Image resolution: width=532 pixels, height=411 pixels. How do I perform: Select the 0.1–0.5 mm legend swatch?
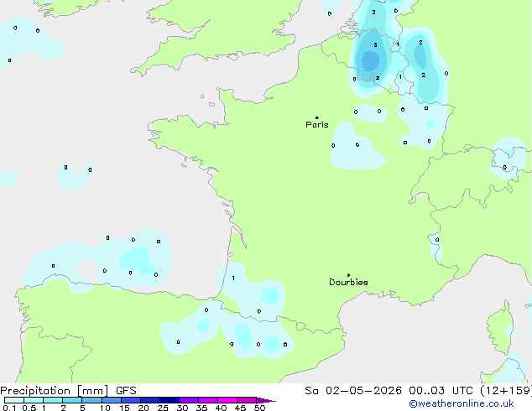(x=14, y=400)
